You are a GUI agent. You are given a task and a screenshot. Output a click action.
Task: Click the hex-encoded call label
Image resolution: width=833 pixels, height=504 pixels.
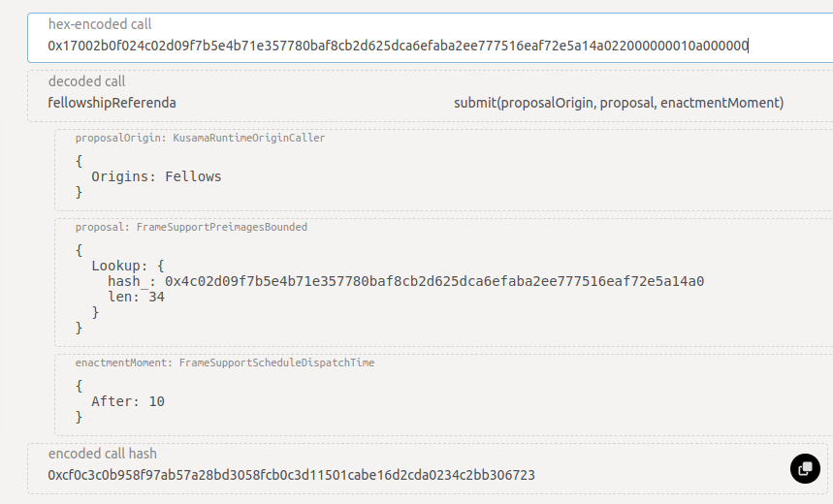coord(100,24)
